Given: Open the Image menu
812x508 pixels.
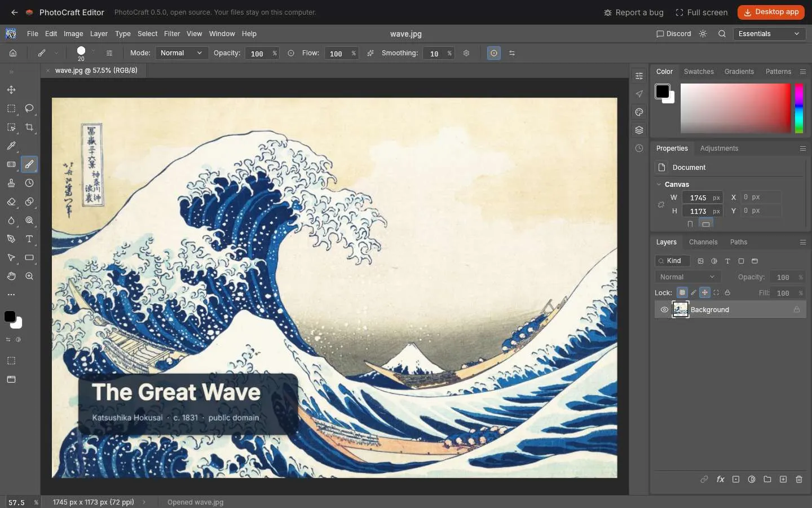Looking at the screenshot, I should [73, 34].
